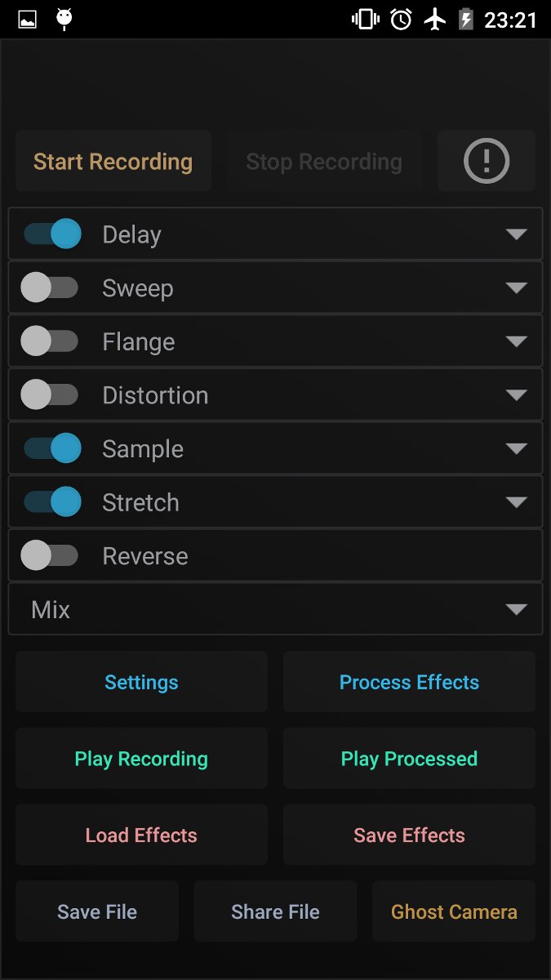Open the Mix dropdown arrow
This screenshot has height=980, width=551.
pos(516,610)
